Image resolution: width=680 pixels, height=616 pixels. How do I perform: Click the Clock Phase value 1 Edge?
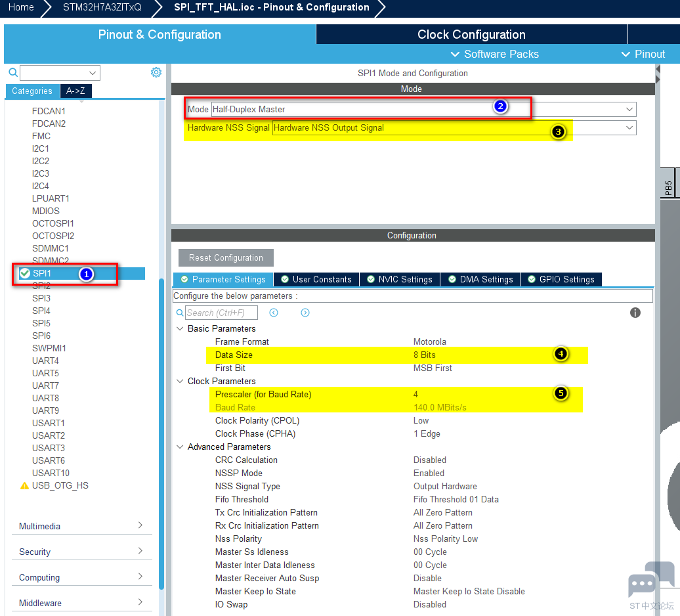427,434
